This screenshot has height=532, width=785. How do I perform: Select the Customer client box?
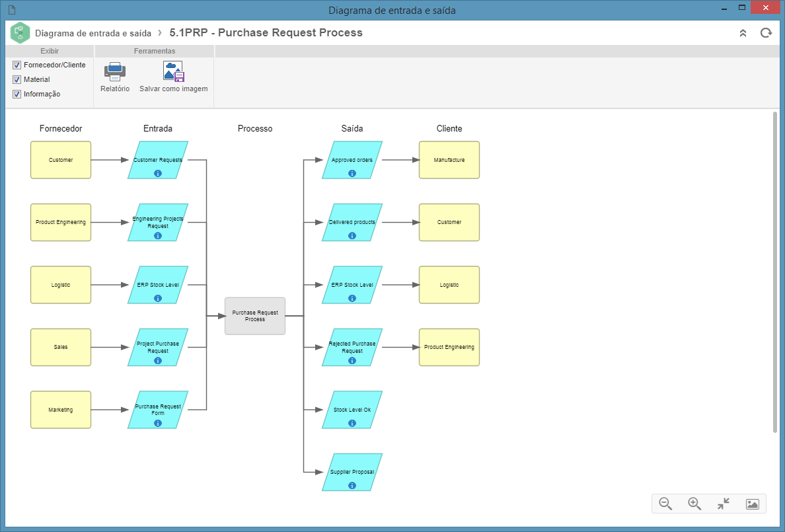449,223
